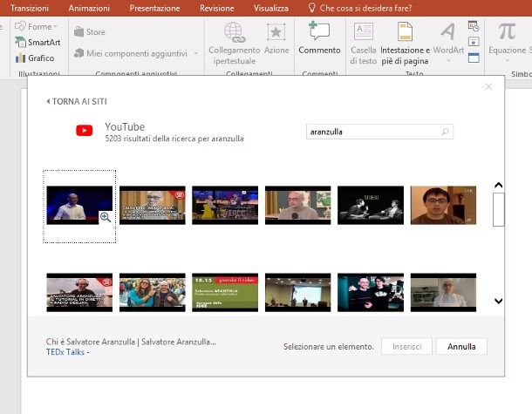Close the video search dialog
The height and width of the screenshot is (414, 532).
(x=488, y=87)
